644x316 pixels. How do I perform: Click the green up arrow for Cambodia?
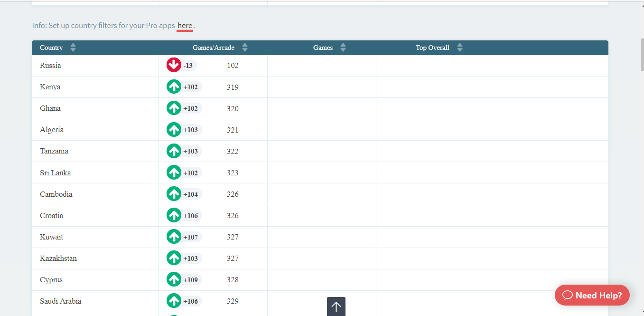point(174,194)
